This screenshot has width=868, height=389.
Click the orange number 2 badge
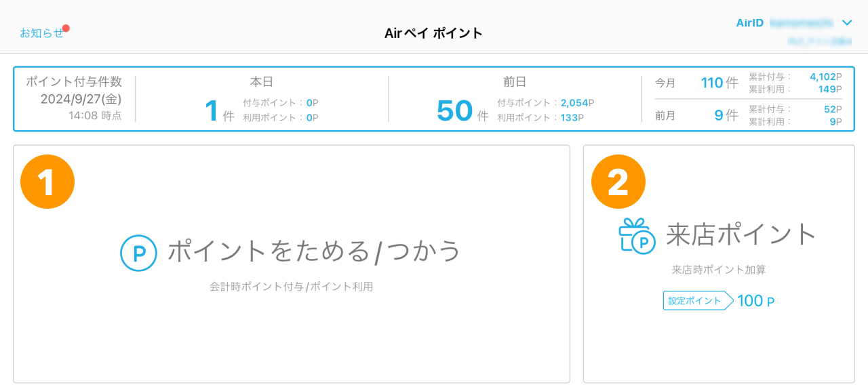[x=618, y=182]
